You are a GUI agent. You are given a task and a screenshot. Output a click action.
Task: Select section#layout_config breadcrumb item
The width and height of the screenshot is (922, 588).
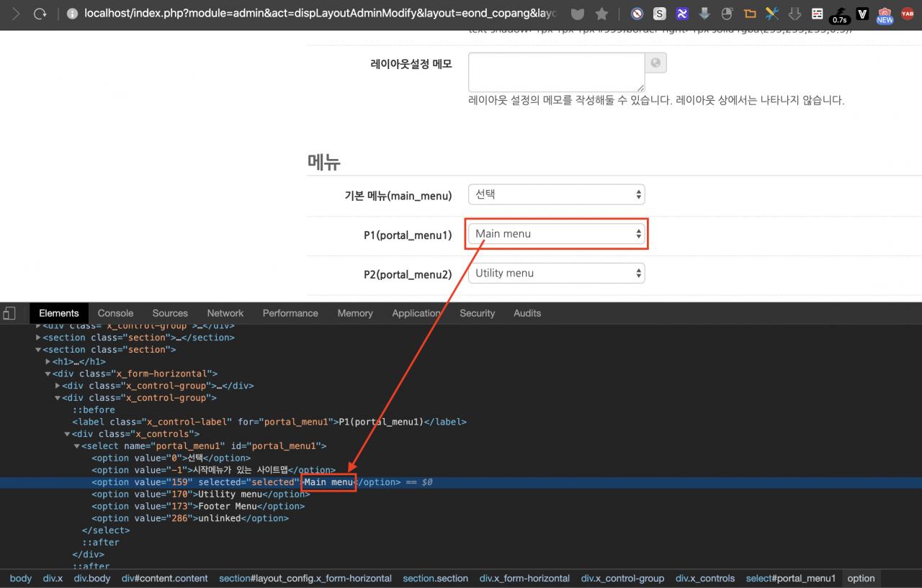pyautogui.click(x=305, y=578)
